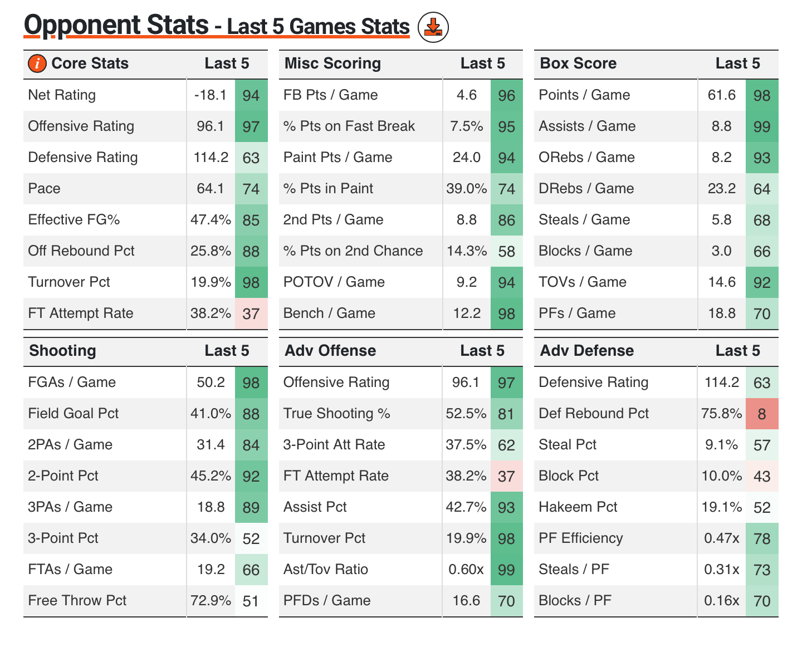The width and height of the screenshot is (812, 647).
Task: Select the Misc Scoring table header
Action: (x=332, y=63)
